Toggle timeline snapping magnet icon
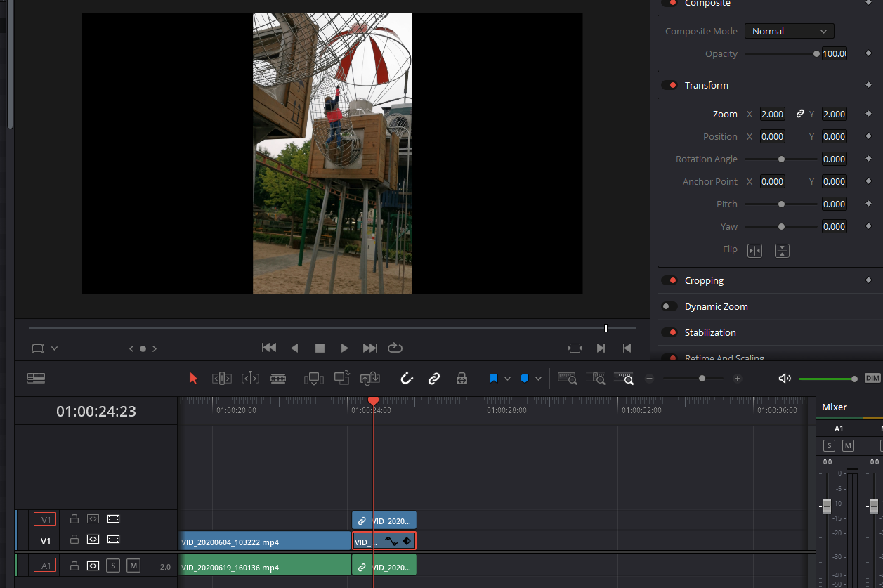883x588 pixels. [x=407, y=379]
